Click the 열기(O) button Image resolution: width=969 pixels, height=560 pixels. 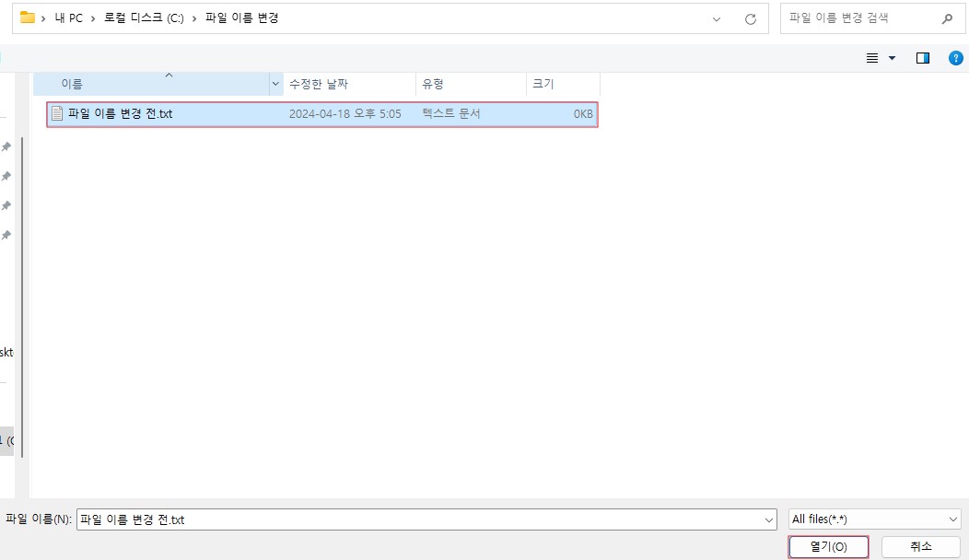click(828, 546)
